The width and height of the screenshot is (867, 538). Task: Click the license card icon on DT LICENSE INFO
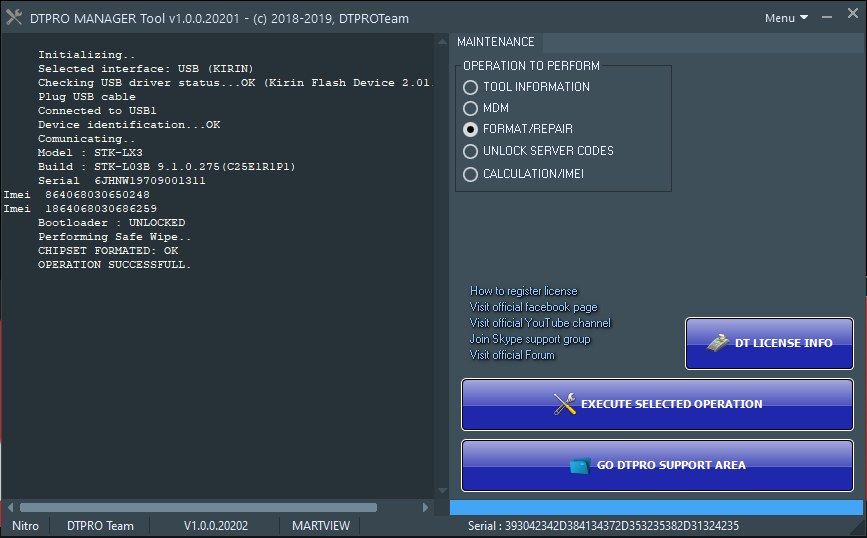pyautogui.click(x=718, y=343)
